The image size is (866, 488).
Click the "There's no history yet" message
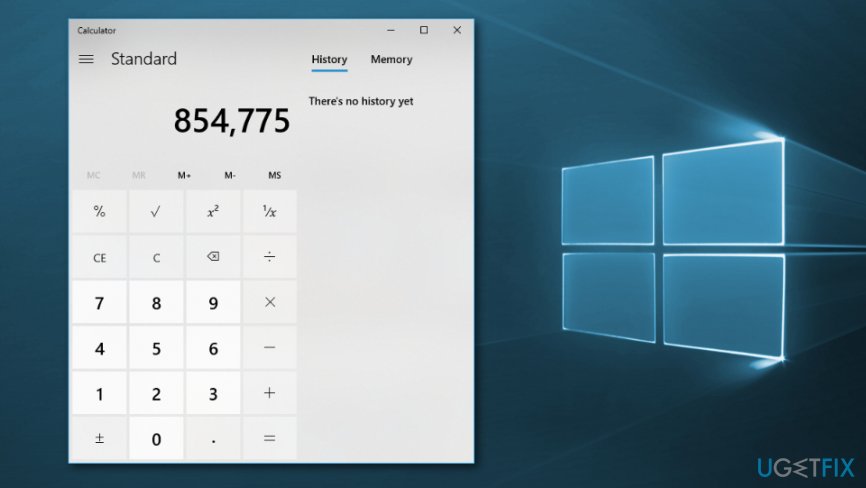click(361, 101)
